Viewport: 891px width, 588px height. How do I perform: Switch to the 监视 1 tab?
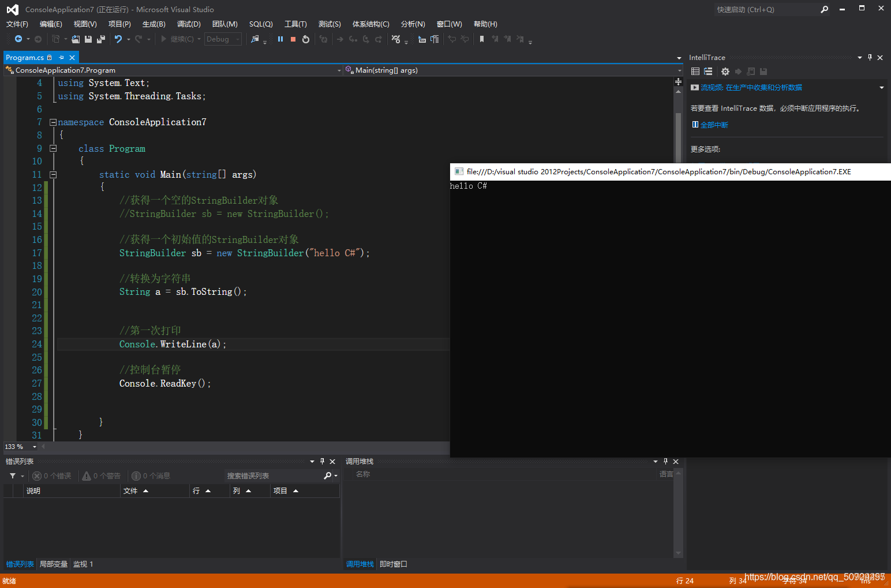click(x=83, y=564)
